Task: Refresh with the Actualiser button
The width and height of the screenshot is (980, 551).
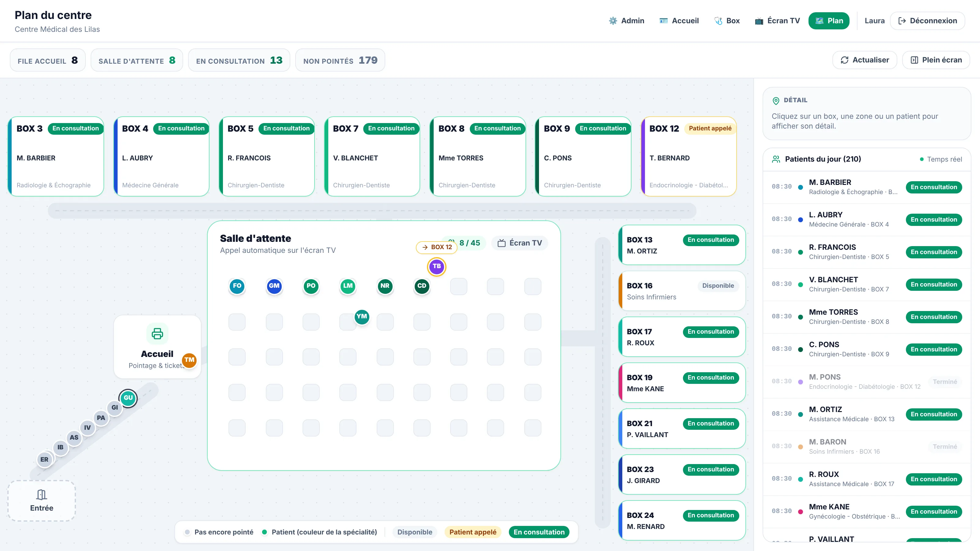Action: 864,60
